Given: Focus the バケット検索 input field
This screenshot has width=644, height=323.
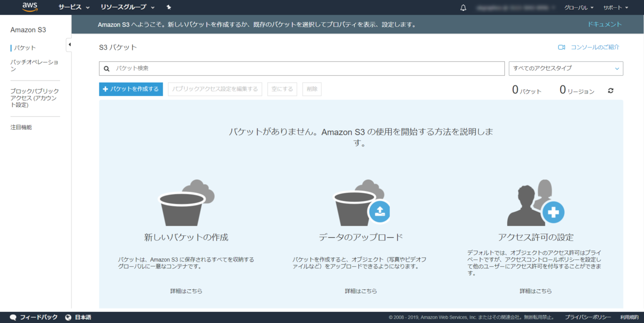Looking at the screenshot, I should click(302, 68).
